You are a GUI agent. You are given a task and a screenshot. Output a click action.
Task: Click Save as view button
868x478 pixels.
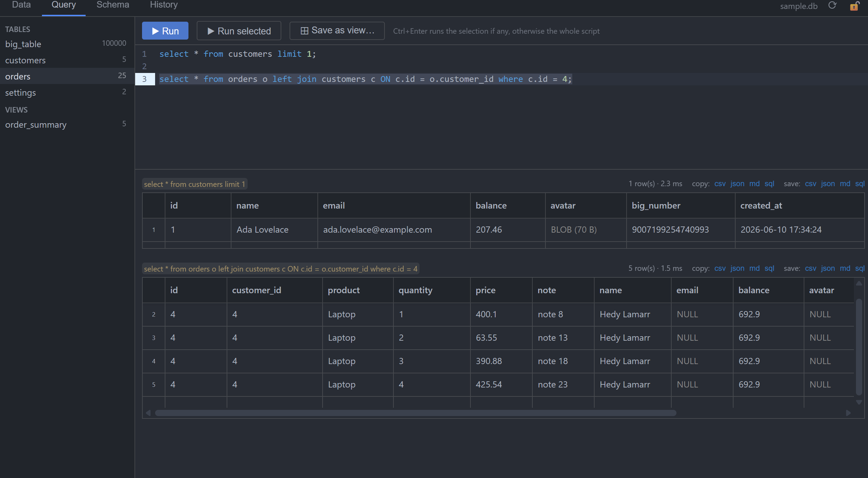[x=337, y=31]
